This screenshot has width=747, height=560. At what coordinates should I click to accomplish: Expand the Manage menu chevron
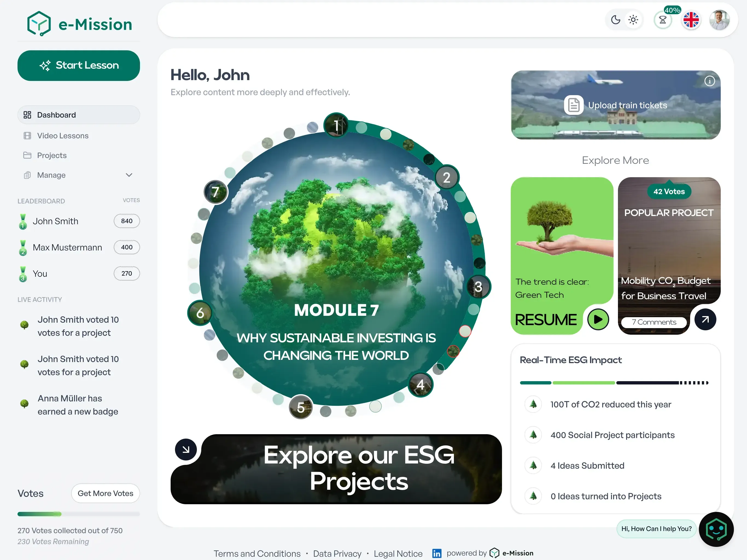[129, 175]
